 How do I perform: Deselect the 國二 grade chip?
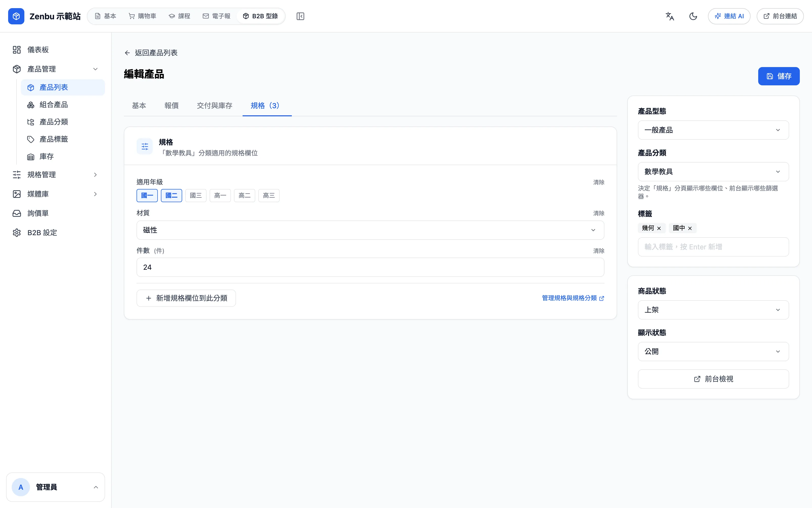(172, 196)
